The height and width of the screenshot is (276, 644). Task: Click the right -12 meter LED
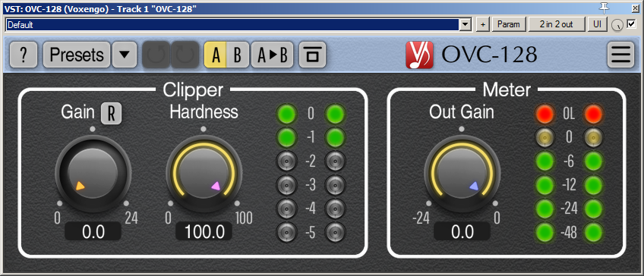pos(593,185)
